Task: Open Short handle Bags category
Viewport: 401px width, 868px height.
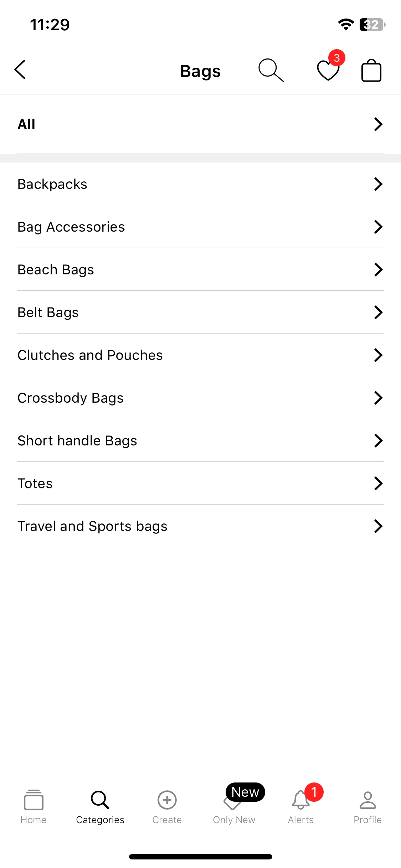Action: coord(200,440)
